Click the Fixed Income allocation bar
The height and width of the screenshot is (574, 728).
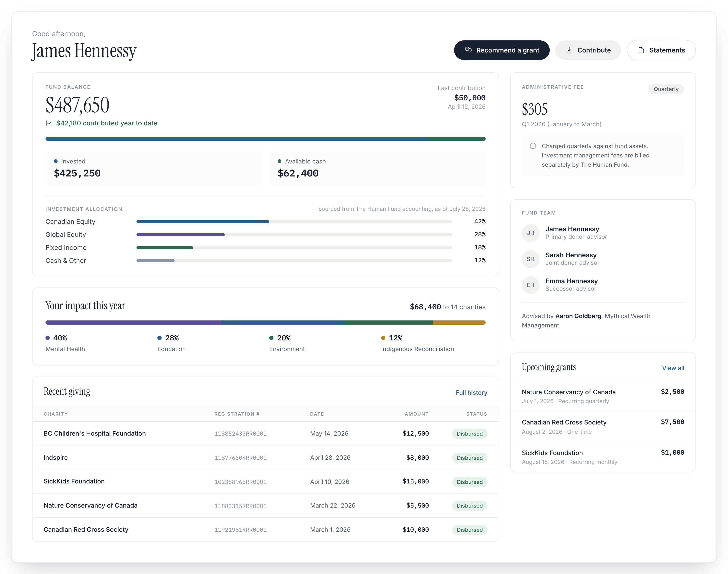(x=294, y=248)
